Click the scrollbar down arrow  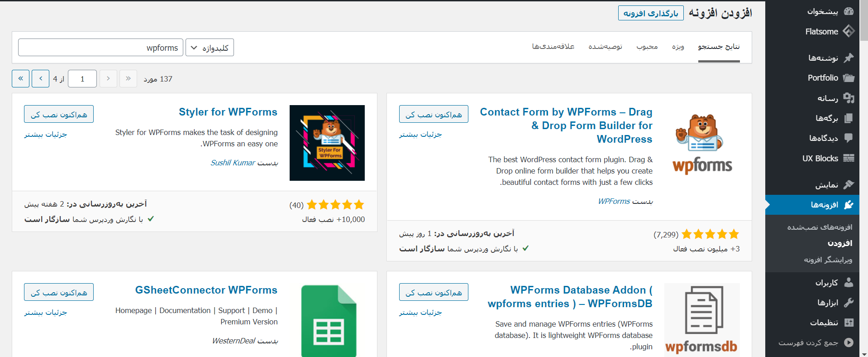pyautogui.click(x=864, y=354)
